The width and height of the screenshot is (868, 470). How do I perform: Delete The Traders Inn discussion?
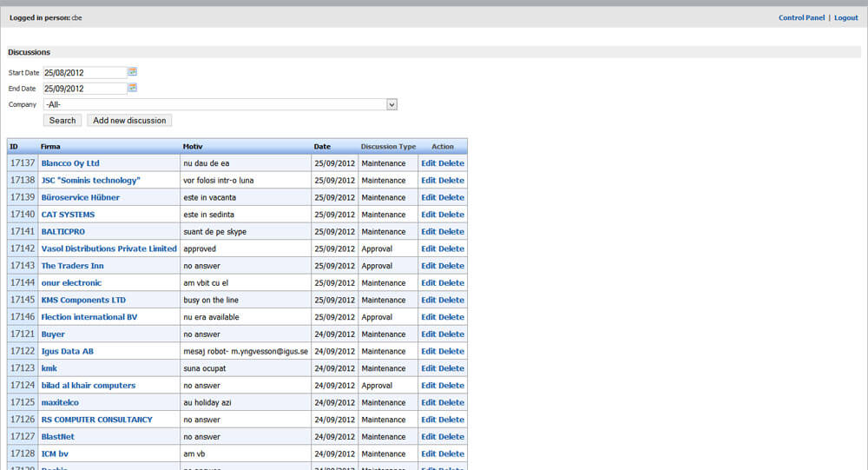point(451,266)
